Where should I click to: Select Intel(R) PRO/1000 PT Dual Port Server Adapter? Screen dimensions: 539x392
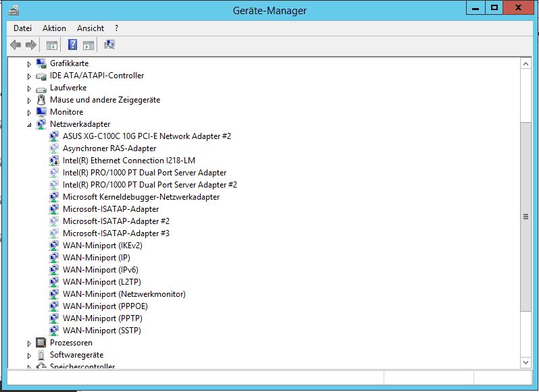click(145, 173)
